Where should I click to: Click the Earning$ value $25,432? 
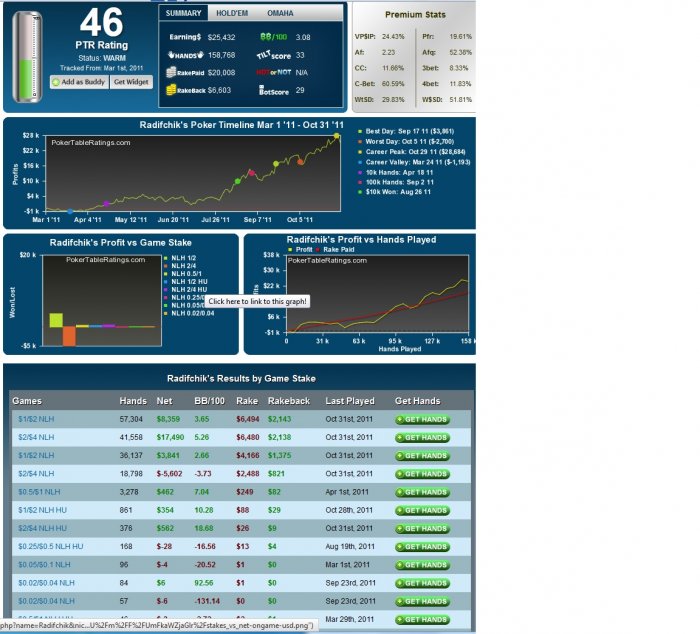coord(221,38)
